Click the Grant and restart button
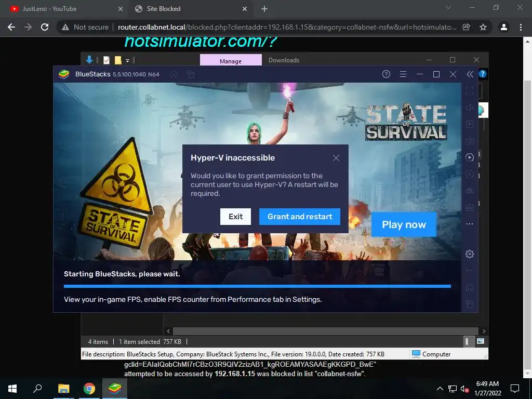This screenshot has width=532, height=399. 300,217
